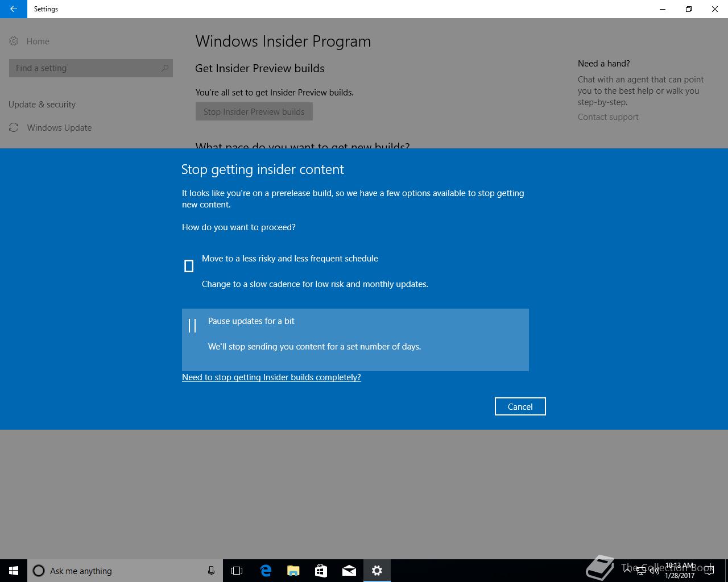This screenshot has width=728, height=582.
Task: Minimize the Settings window
Action: [x=663, y=9]
